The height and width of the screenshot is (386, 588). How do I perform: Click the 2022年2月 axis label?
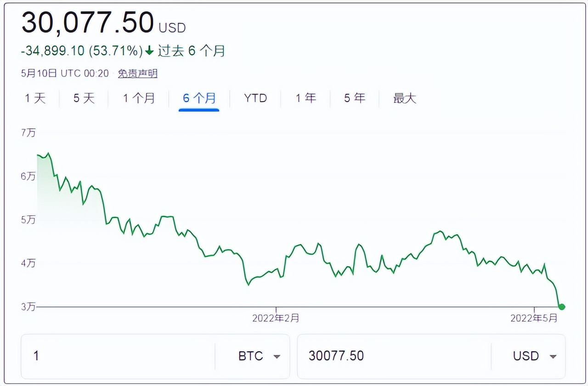[275, 318]
